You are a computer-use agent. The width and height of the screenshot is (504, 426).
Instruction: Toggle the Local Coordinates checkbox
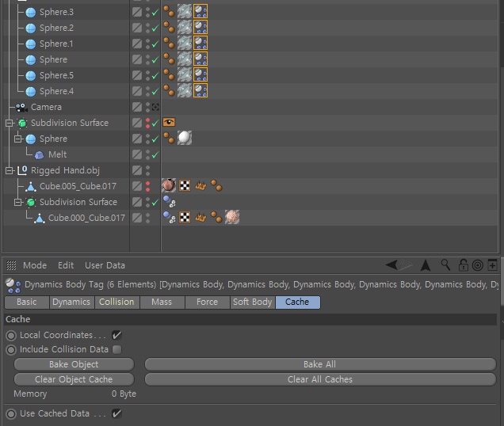coord(116,336)
